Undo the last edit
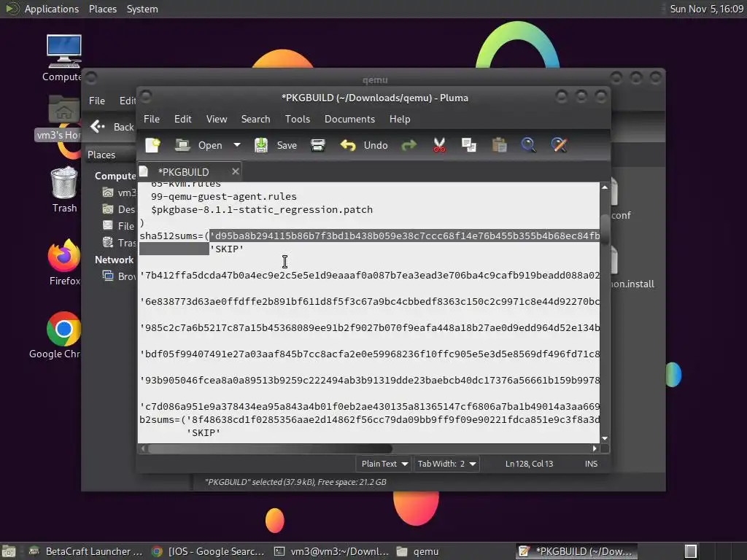This screenshot has width=747, height=560. 364,145
